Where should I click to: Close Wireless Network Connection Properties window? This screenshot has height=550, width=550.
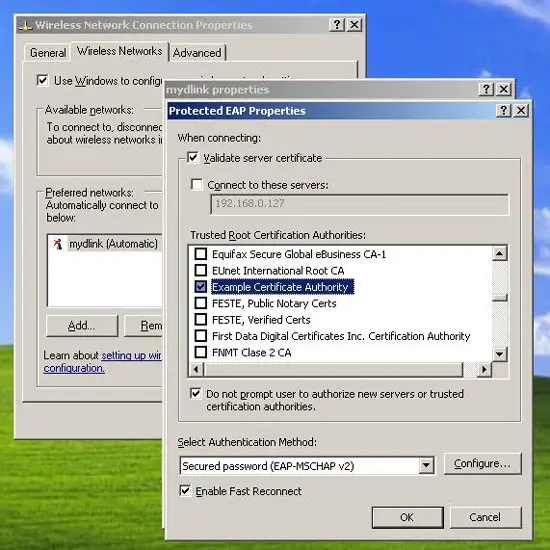[x=355, y=25]
